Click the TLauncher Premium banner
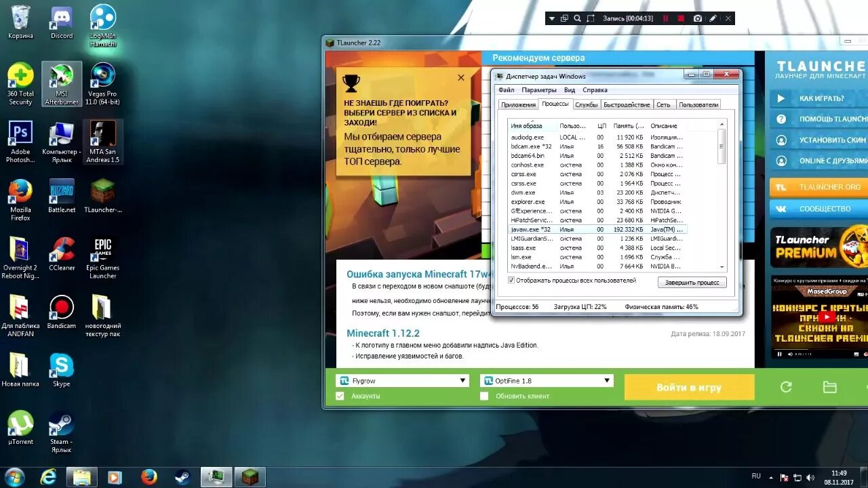The height and width of the screenshot is (488, 868). (819, 247)
